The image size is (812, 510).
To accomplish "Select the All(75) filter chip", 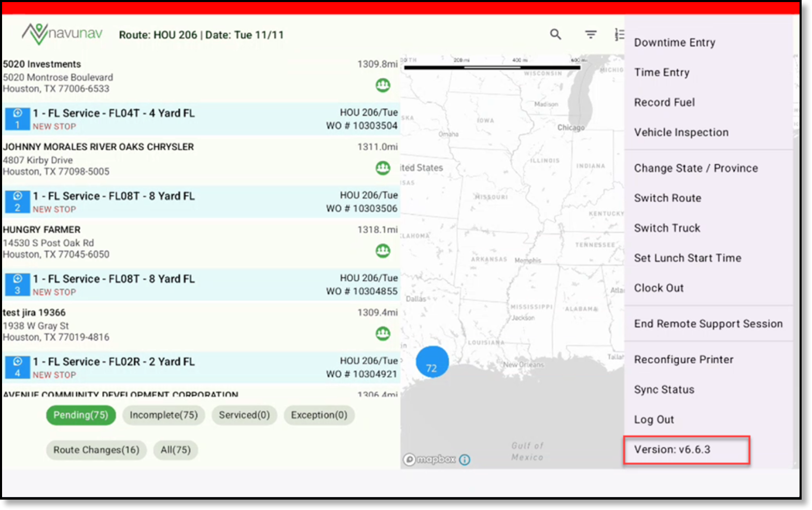I will coord(176,450).
